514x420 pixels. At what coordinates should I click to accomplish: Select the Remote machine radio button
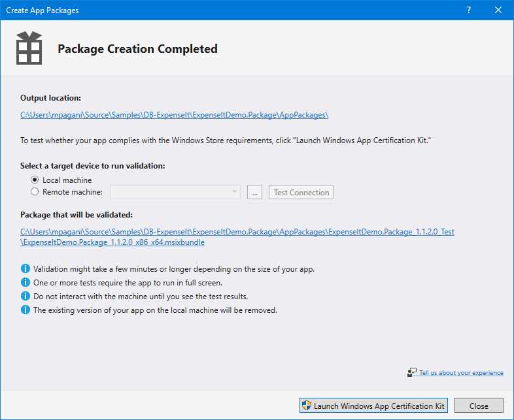coord(35,191)
